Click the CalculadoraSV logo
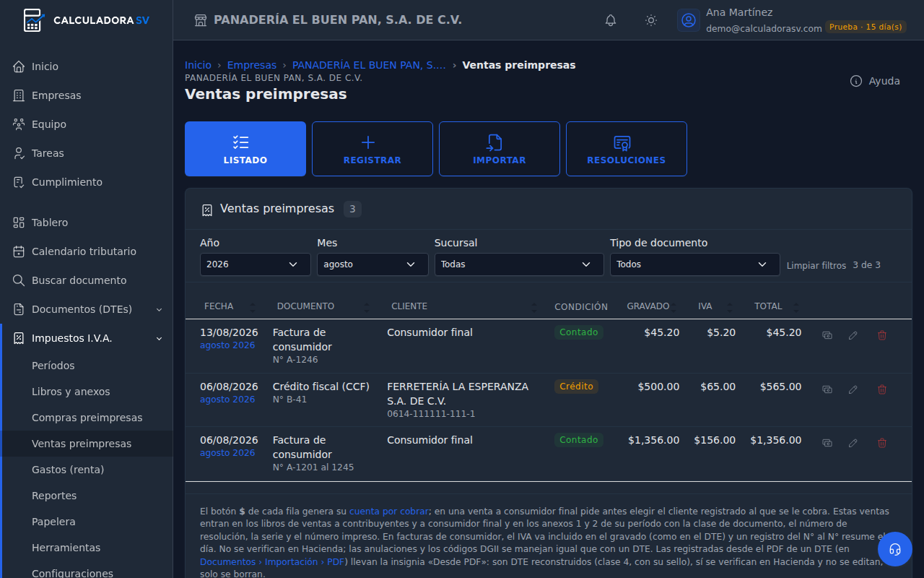924x578 pixels. pyautogui.click(x=86, y=20)
